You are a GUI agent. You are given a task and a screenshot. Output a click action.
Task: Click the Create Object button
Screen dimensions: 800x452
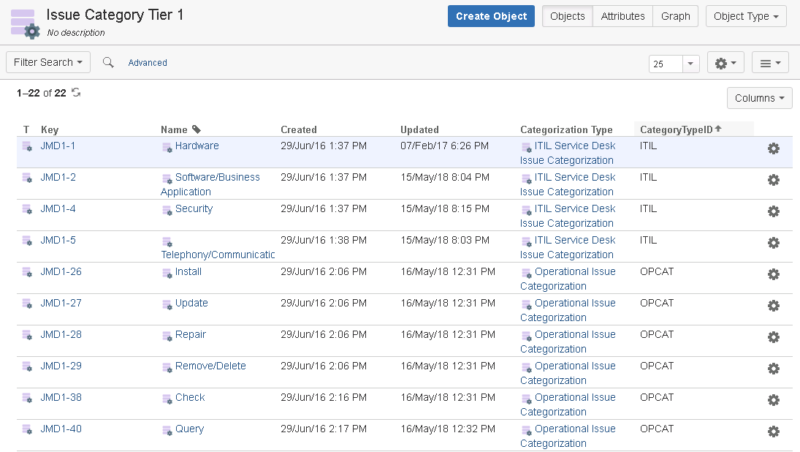(491, 16)
